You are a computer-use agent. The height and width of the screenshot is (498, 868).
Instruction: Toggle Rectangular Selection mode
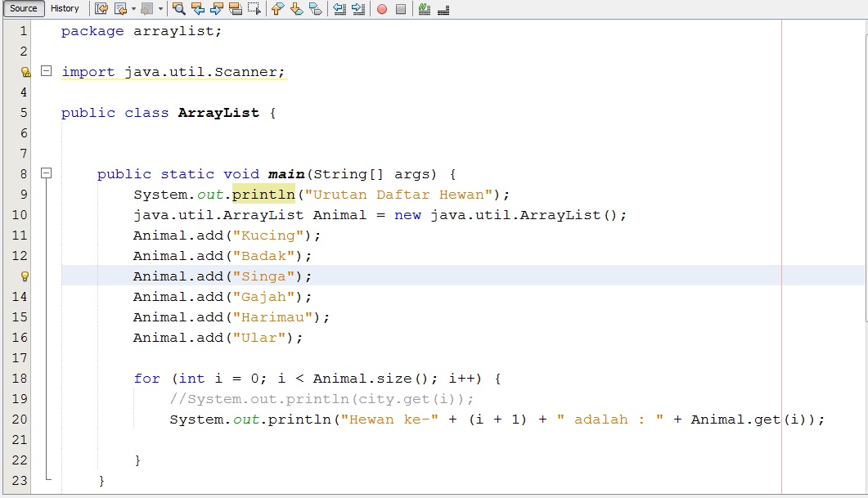[256, 9]
